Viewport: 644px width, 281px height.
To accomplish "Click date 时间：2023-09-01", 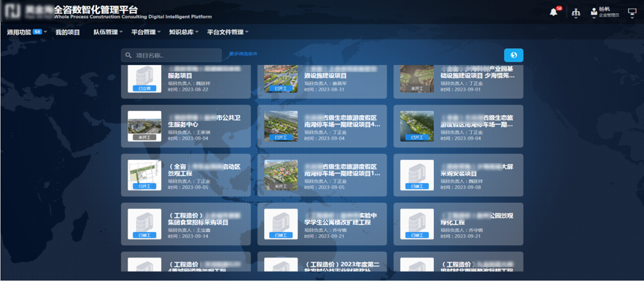I will [461, 89].
